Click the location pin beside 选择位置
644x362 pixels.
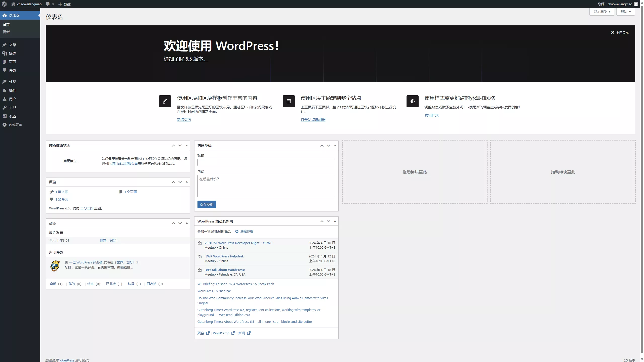tap(236, 231)
